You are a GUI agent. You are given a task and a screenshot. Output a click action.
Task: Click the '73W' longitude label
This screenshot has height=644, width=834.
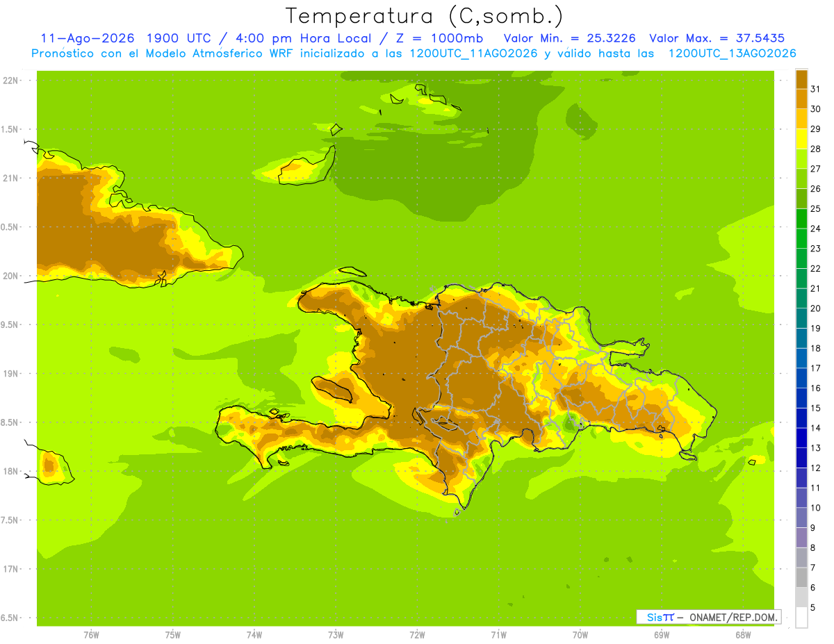pyautogui.click(x=336, y=635)
